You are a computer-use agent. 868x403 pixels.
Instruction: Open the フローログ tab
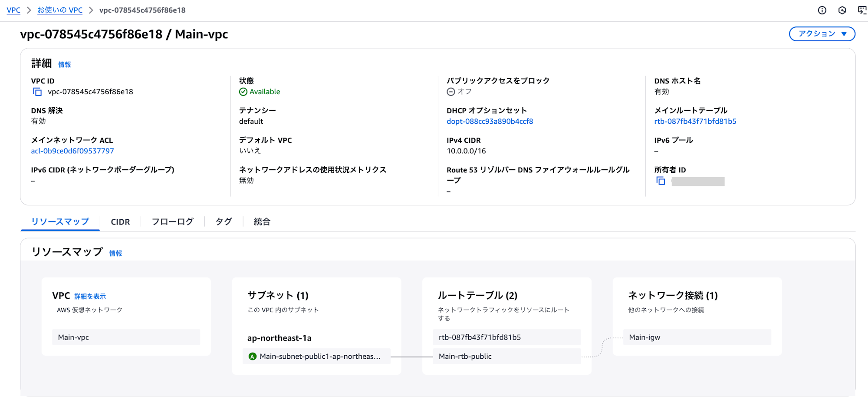click(172, 222)
